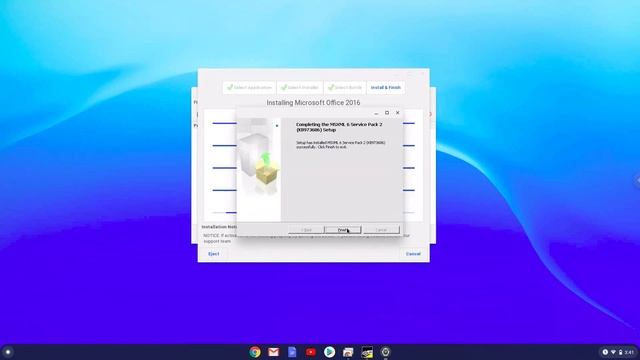Click the 'Completing the MSXML 6 Service Pack 2' title
Screen dimensions: 640x360
[339, 127]
